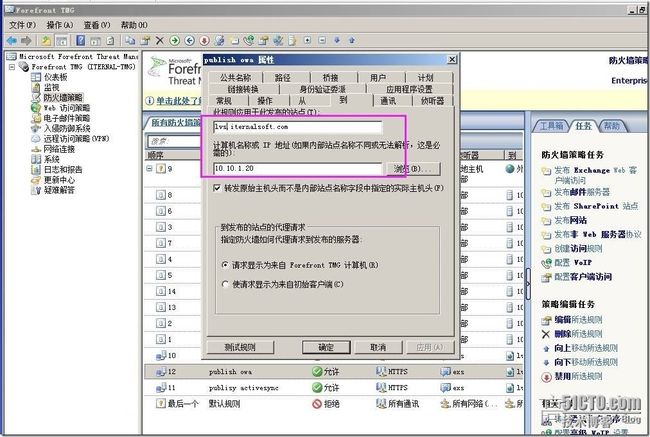This screenshot has width=650, height=437.
Task: Click the Up one level folder icon
Action: (46, 40)
